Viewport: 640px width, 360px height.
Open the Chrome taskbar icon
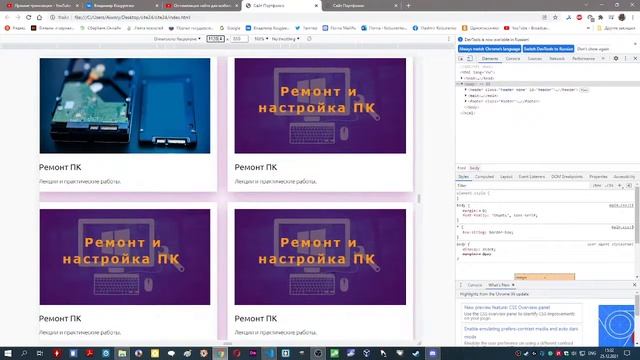pyautogui.click(x=220, y=353)
